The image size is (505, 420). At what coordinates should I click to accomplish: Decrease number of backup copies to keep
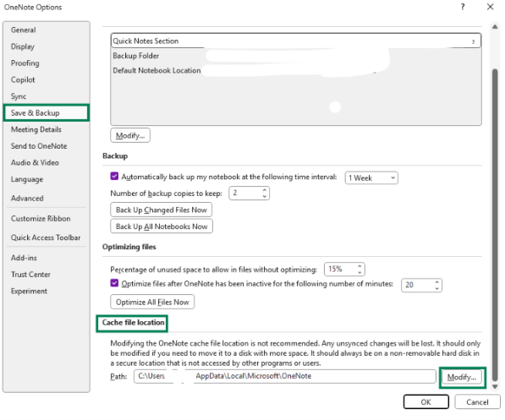(265, 196)
